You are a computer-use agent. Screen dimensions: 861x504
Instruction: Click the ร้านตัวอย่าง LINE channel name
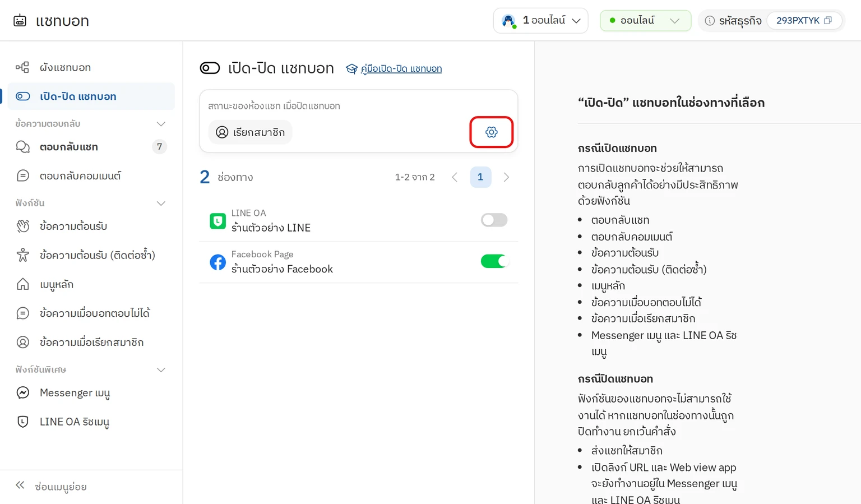coord(271,228)
